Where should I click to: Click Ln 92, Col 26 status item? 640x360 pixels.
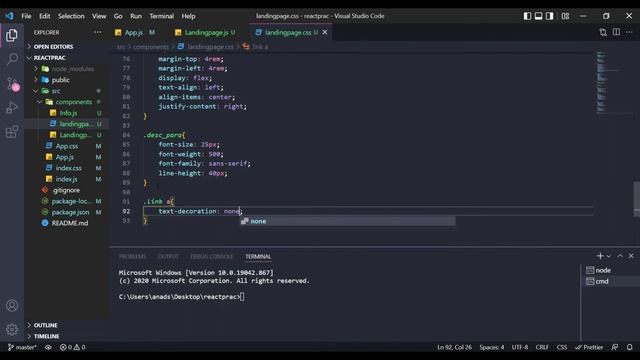[455, 347]
